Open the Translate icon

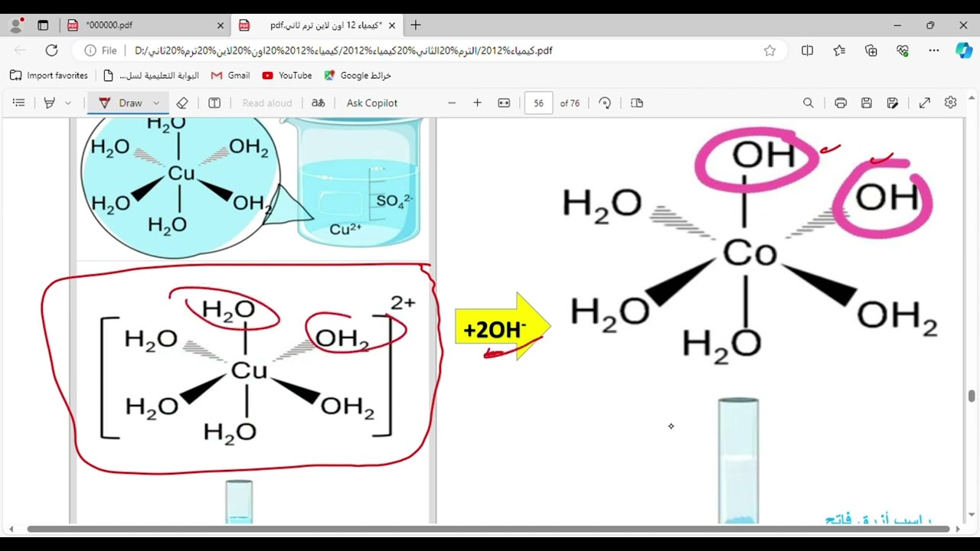tap(318, 103)
